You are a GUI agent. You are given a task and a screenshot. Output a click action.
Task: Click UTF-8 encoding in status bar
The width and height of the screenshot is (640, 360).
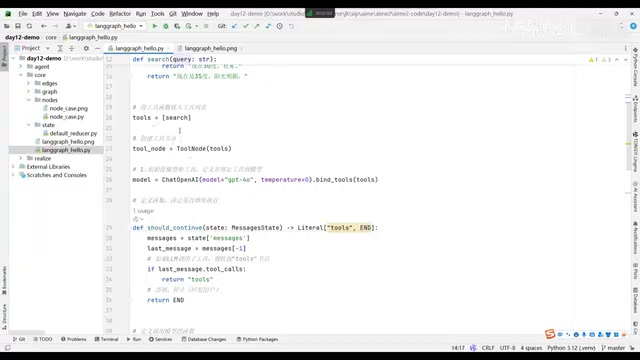click(x=507, y=348)
